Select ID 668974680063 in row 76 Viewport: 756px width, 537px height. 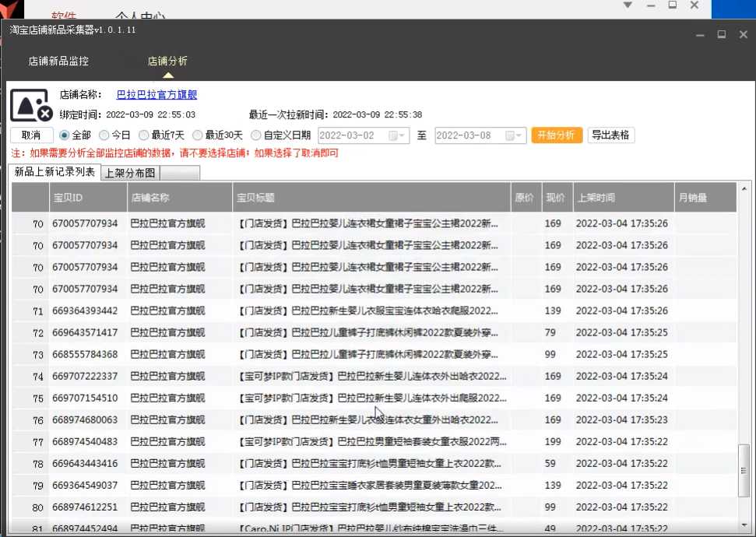85,419
